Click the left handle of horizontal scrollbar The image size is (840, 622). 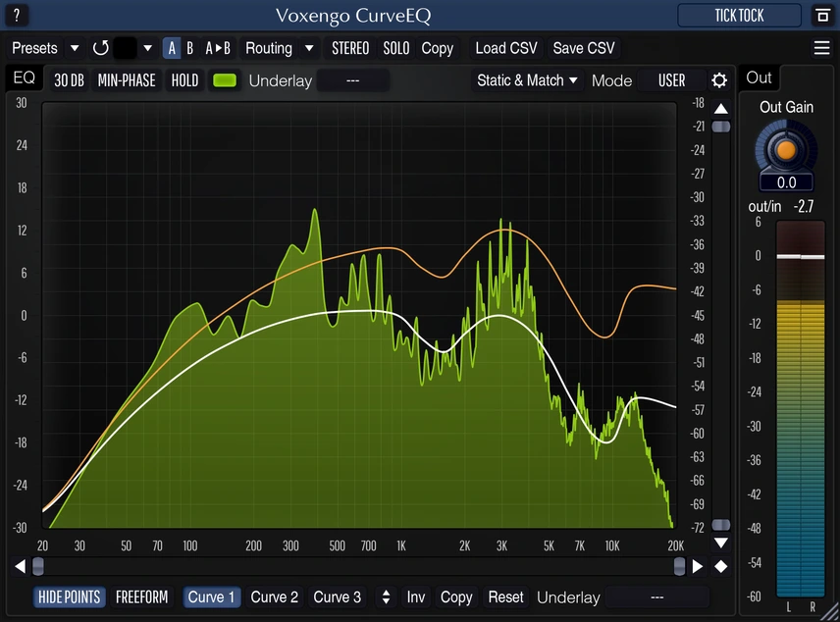tap(38, 566)
